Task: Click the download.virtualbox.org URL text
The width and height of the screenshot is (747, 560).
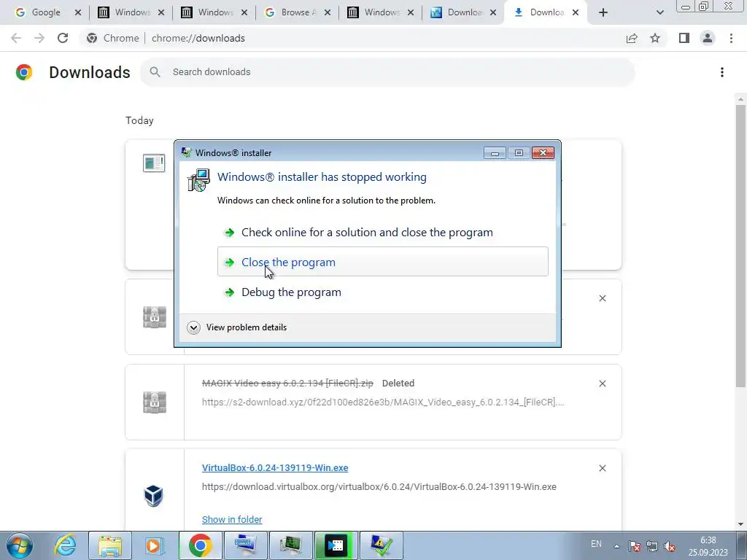Action: tap(379, 486)
